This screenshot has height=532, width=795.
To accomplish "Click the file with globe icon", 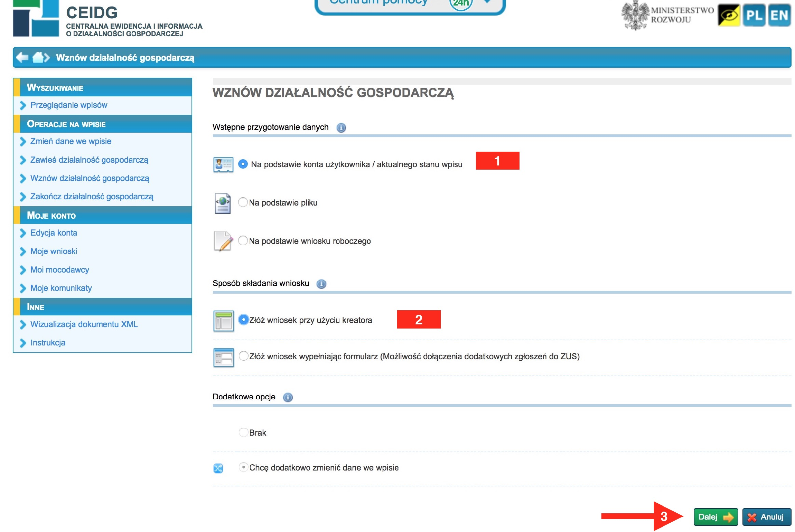I will click(223, 203).
